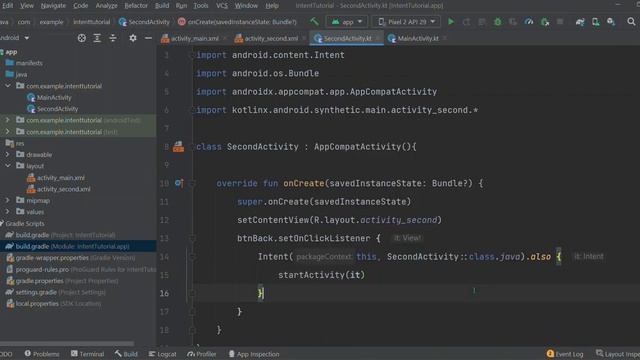Open the Logcat tool window
The image size is (640, 360).
tap(162, 354)
